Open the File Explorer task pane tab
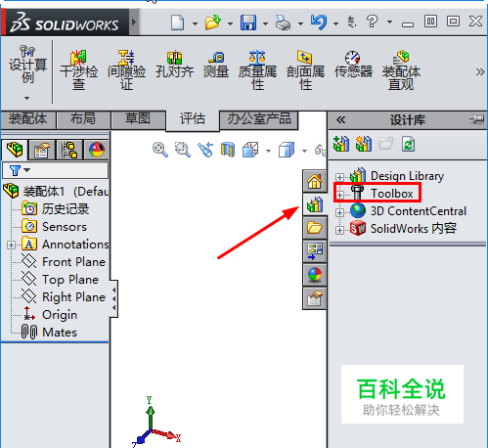Image resolution: width=488 pixels, height=448 pixels. pyautogui.click(x=314, y=228)
